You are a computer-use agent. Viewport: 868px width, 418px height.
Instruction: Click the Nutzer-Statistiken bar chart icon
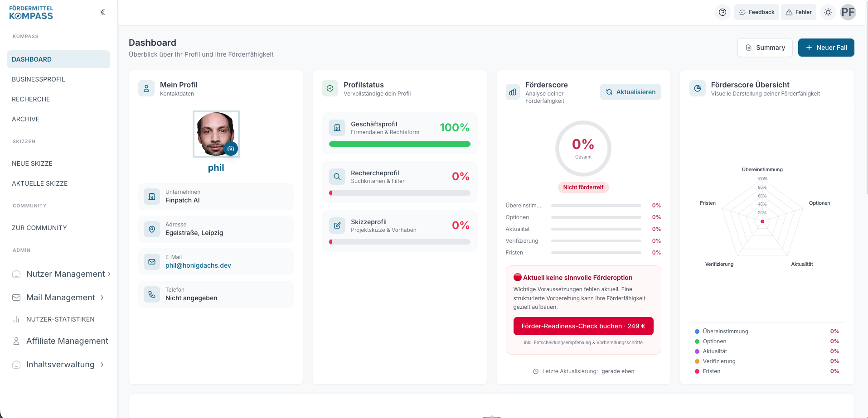[16, 319]
